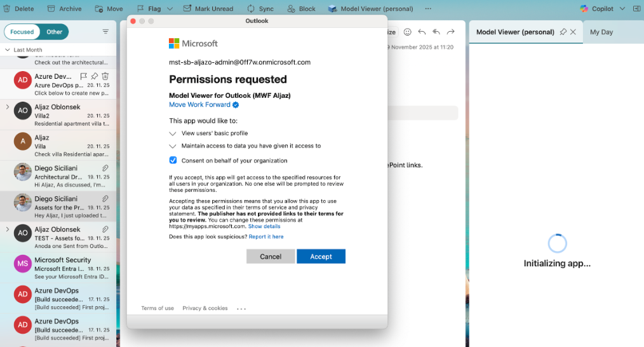Delete the Azure DevOps email with trash icon
The image size is (644, 347).
[105, 76]
